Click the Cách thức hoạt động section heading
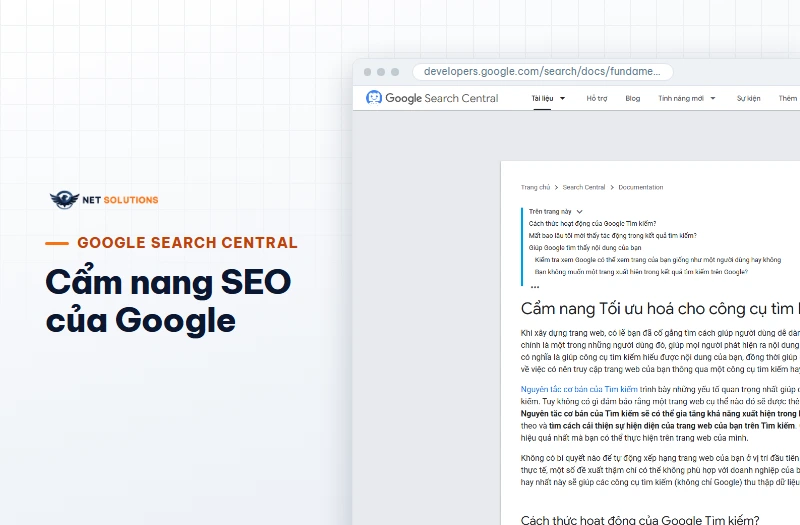The height and width of the screenshot is (525, 800). (640, 519)
